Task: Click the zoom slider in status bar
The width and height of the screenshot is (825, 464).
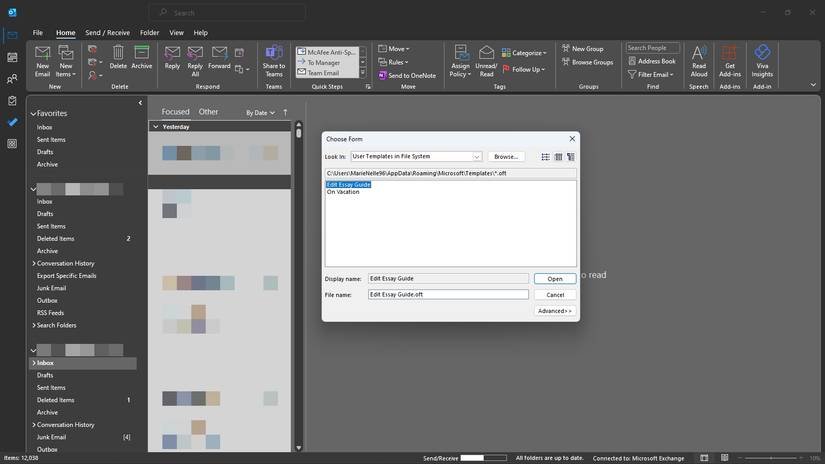Action: 773,458
